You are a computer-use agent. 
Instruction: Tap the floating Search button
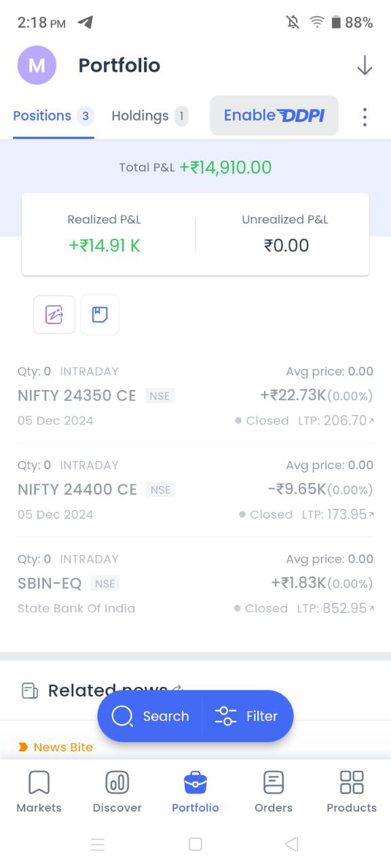tap(150, 716)
